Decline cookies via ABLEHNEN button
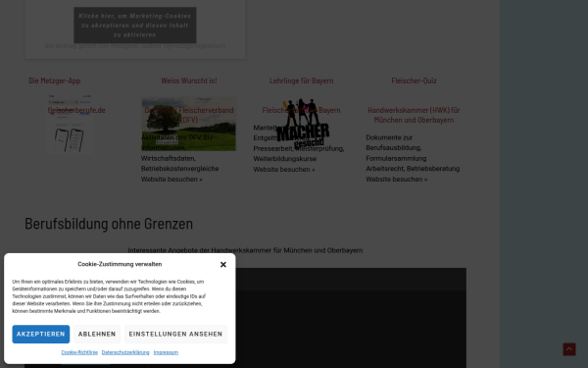588x368 pixels. click(97, 334)
